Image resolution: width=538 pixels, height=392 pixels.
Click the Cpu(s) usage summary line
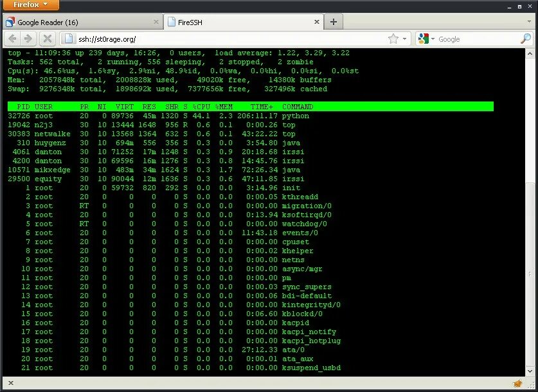[183, 71]
